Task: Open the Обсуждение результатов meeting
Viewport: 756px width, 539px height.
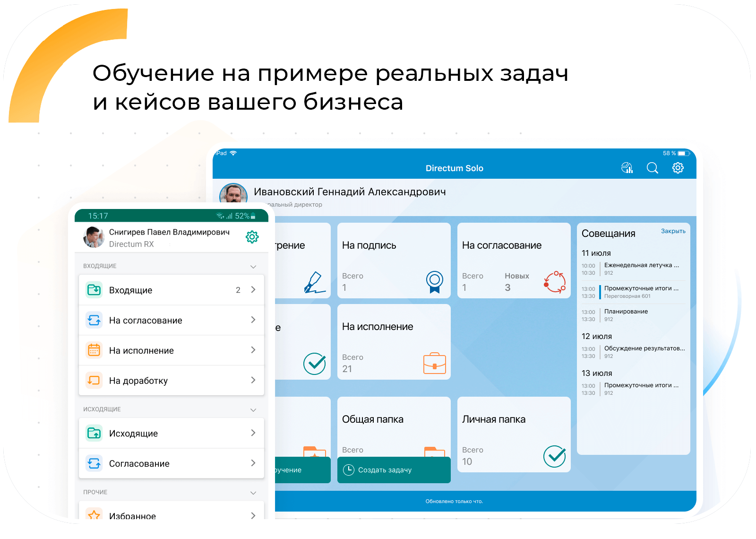Action: click(634, 352)
